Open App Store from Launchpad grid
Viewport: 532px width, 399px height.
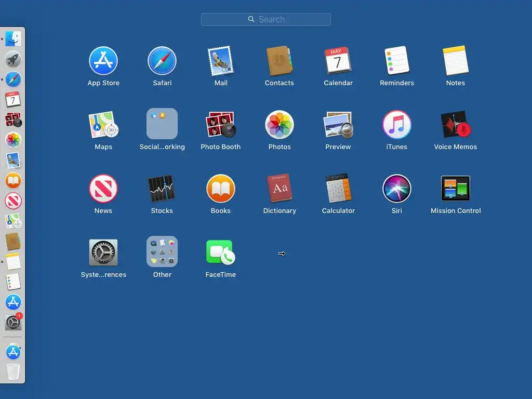[103, 61]
